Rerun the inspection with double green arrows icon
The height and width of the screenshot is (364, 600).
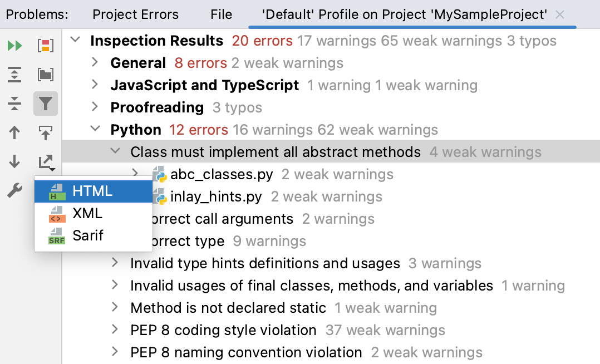[x=15, y=46]
